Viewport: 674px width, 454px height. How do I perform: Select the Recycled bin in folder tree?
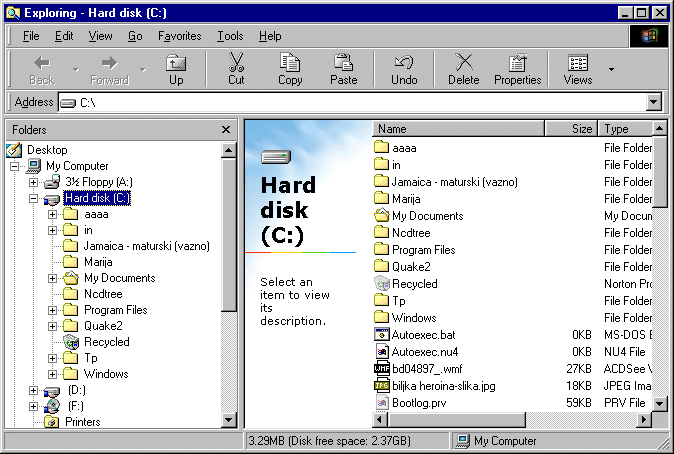[x=106, y=342]
